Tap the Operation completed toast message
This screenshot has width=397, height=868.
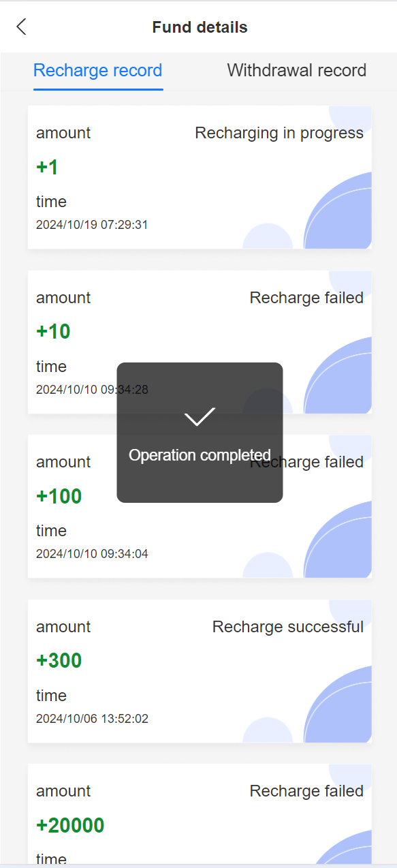point(200,455)
